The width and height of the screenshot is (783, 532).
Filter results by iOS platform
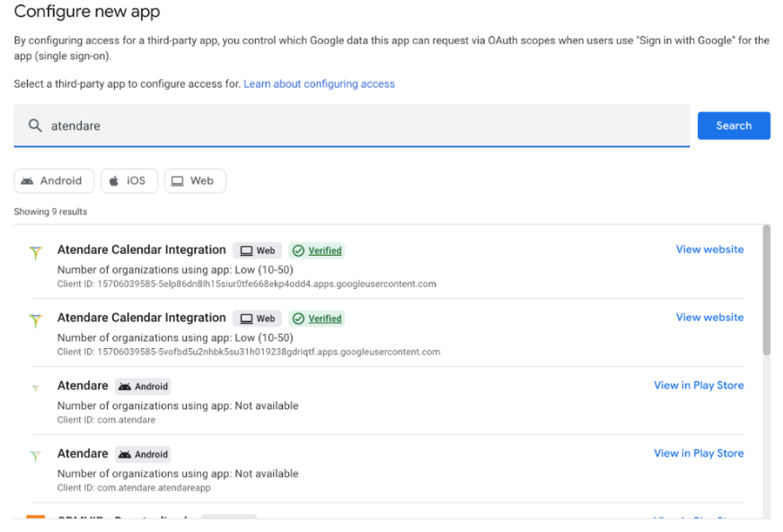pyautogui.click(x=128, y=180)
